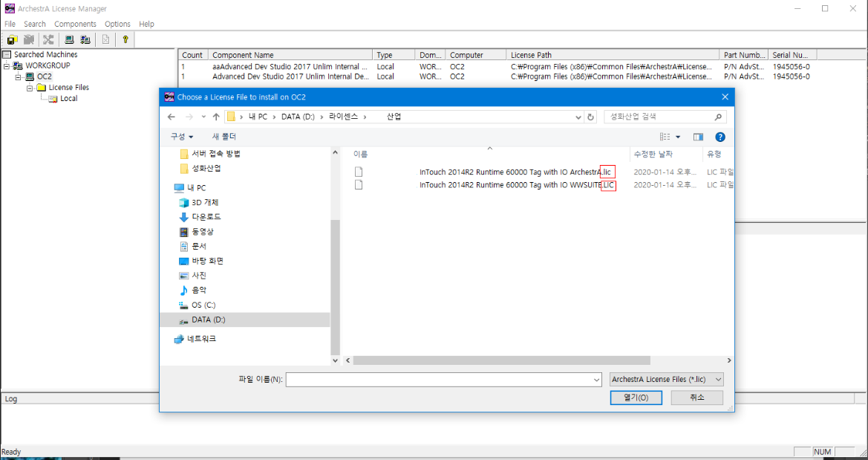868x460 pixels.
Task: Click the sidebar vertical scrollbar thumb
Action: coord(334,286)
